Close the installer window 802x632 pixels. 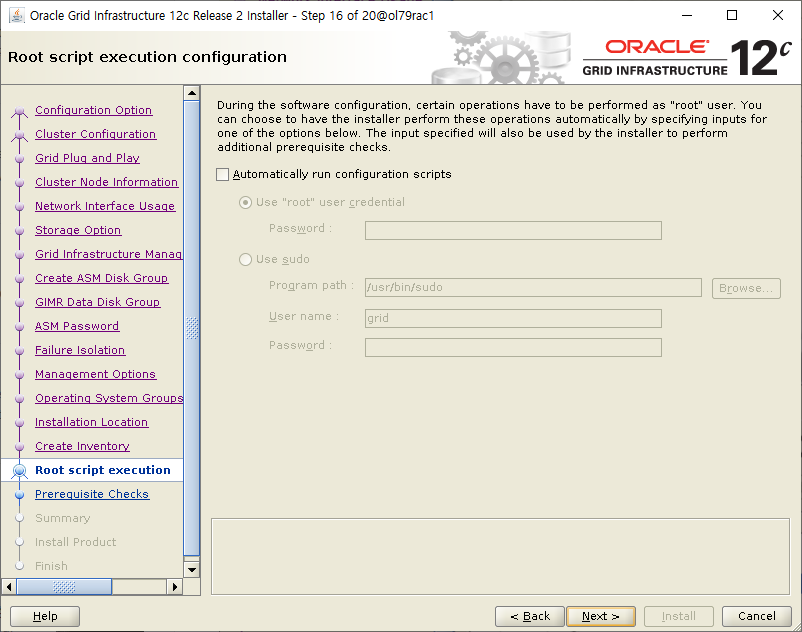pos(778,15)
